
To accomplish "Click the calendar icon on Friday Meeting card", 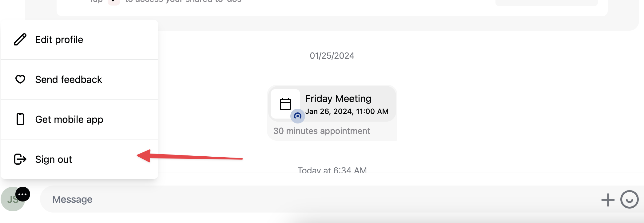I will click(x=285, y=104).
